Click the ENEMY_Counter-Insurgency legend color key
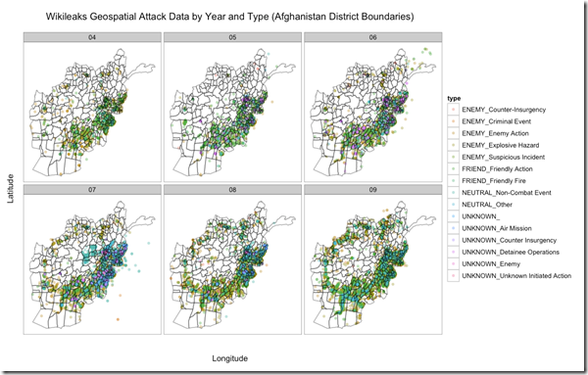The height and width of the screenshot is (375, 588). 453,110
